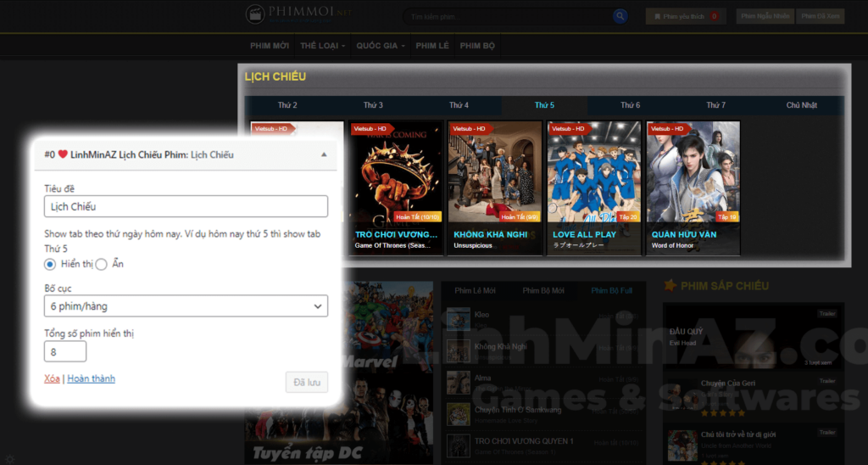Open the Bố cục dropdown
Image resolution: width=868 pixels, height=465 pixels.
click(x=186, y=306)
